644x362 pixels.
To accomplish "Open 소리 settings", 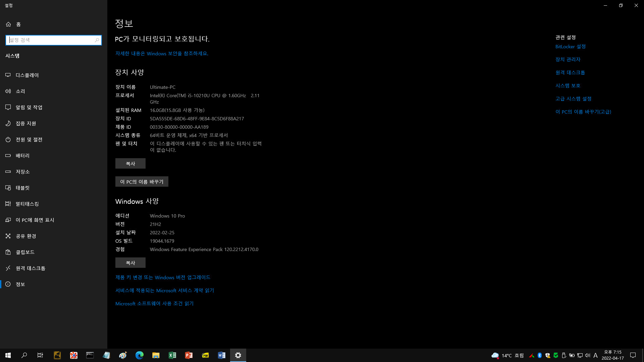I will (x=54, y=91).
